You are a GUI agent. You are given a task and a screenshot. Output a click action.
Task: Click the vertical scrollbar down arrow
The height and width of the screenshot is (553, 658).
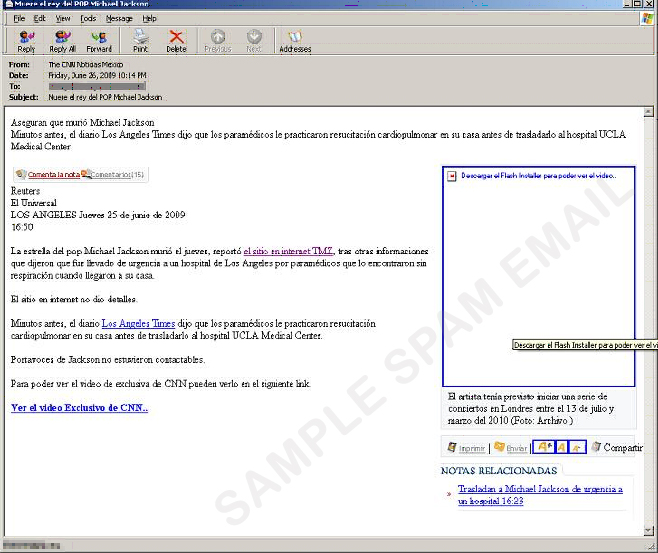click(645, 531)
